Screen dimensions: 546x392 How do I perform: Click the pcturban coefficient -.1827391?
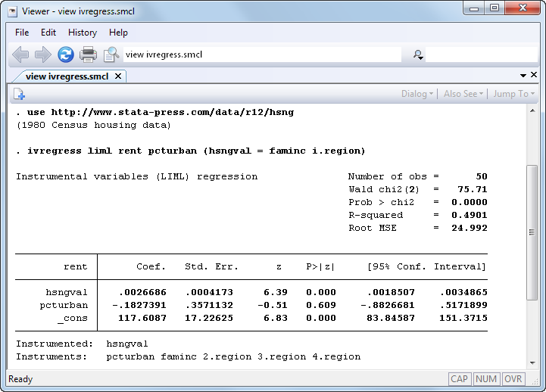pyautogui.click(x=139, y=305)
